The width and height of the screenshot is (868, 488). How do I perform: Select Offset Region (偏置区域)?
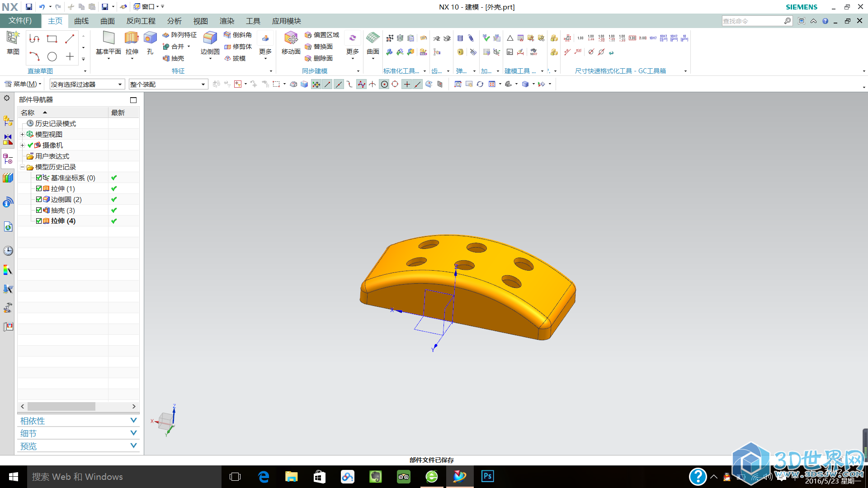pyautogui.click(x=321, y=35)
